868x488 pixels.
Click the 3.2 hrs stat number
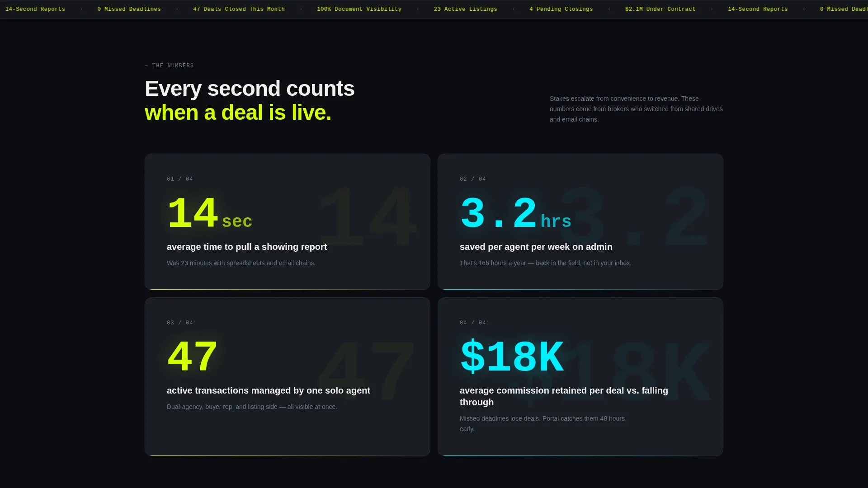pyautogui.click(x=515, y=214)
